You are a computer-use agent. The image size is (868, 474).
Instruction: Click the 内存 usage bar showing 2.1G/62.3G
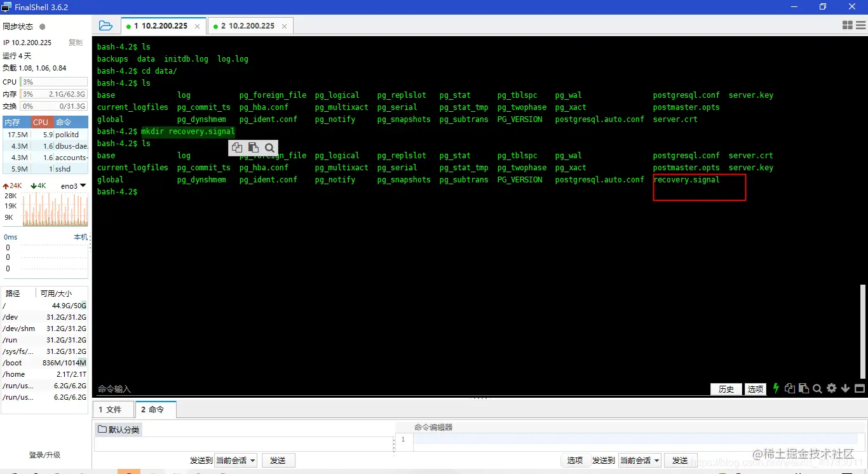(x=54, y=94)
